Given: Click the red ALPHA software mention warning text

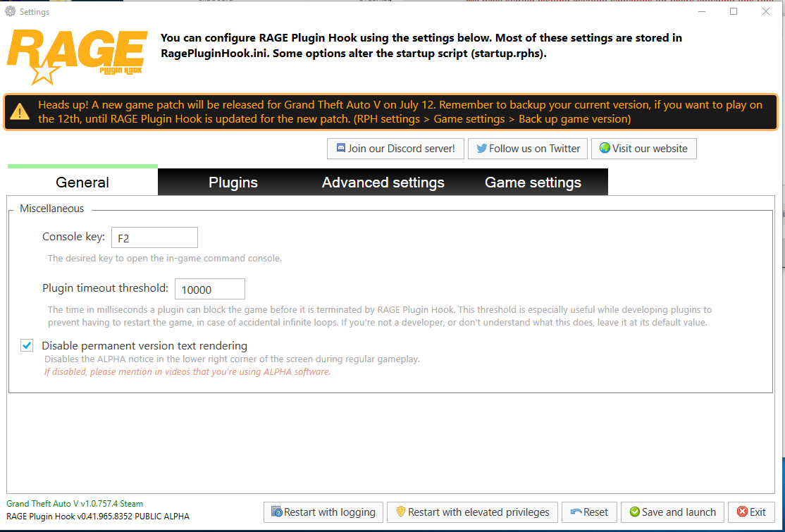Looking at the screenshot, I should click(x=187, y=372).
